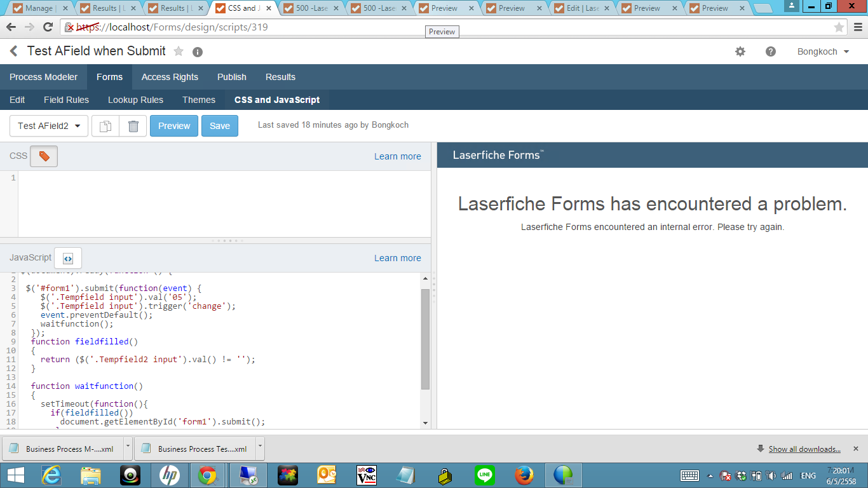Viewport: 868px width, 488px height.
Task: Click the copy form icon
Action: coord(105,126)
